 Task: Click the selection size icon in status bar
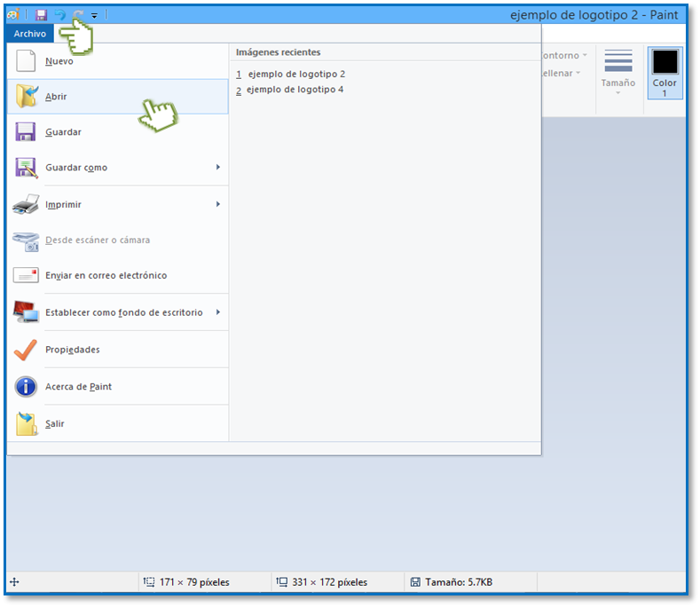(x=149, y=582)
